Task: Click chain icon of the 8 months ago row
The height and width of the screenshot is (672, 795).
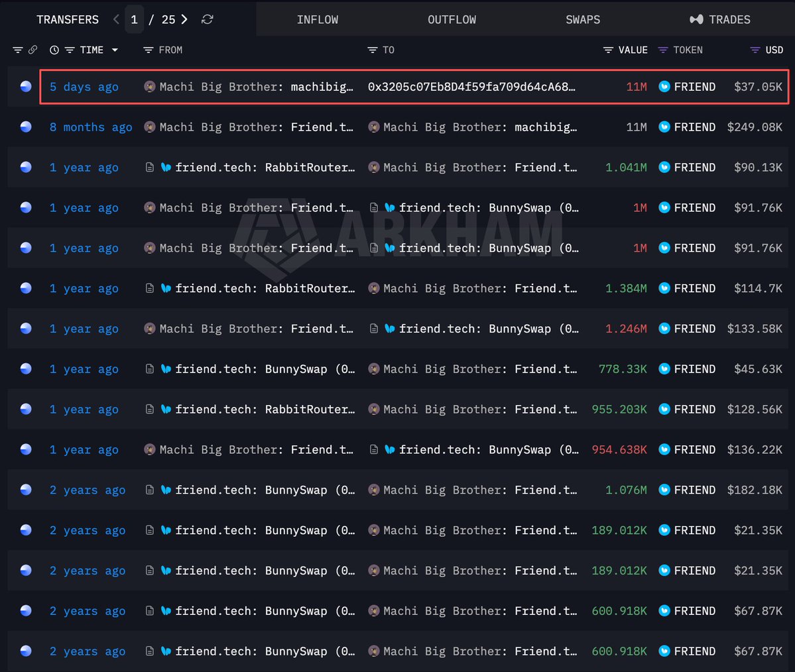Action: [x=26, y=127]
